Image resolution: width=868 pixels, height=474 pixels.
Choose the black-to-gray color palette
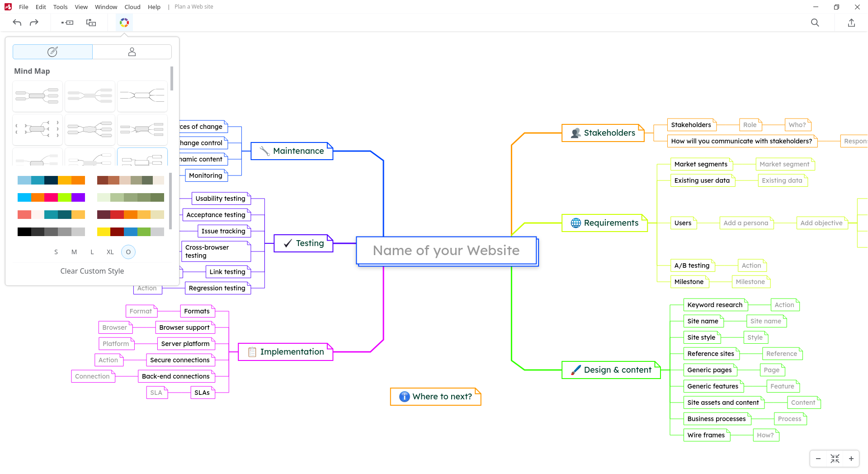point(51,232)
